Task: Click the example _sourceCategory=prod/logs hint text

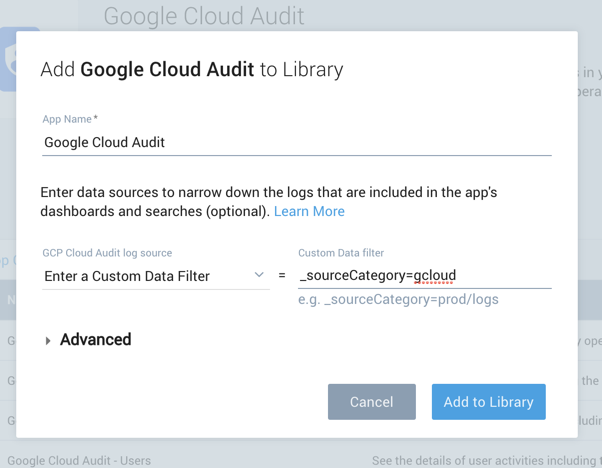Action: 398,299
